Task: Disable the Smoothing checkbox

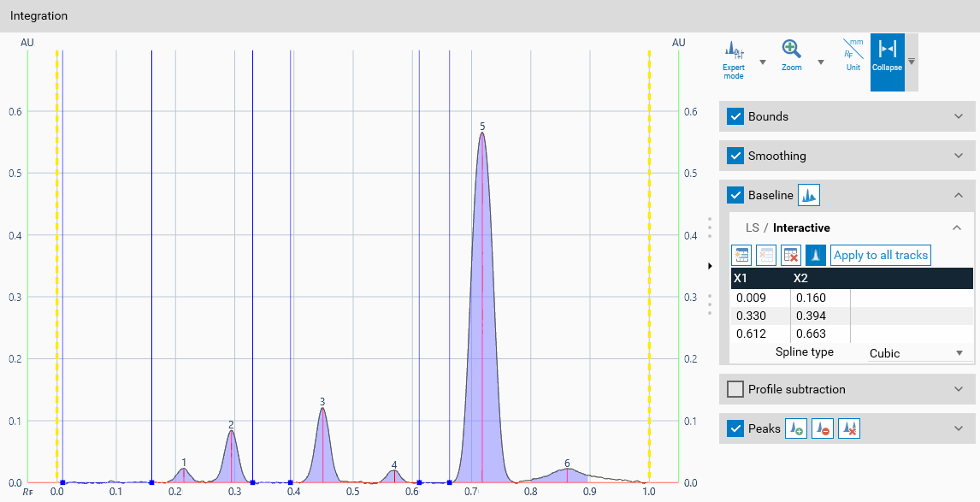Action: [735, 156]
